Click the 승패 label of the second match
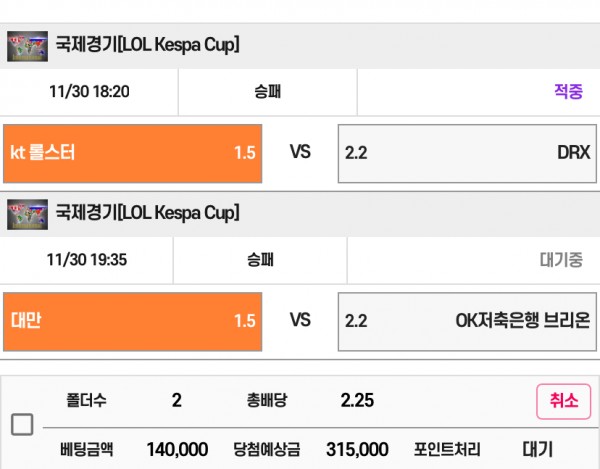 coord(260,260)
